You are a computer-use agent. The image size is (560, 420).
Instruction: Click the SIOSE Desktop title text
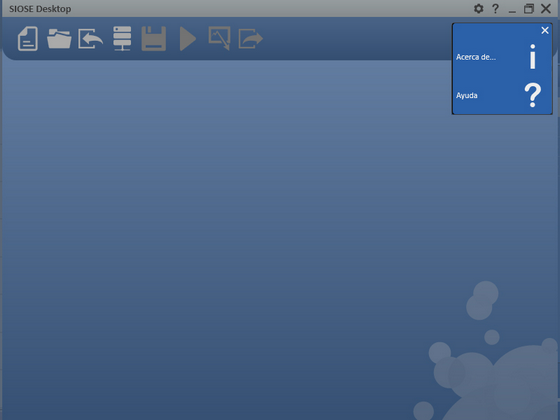click(40, 9)
